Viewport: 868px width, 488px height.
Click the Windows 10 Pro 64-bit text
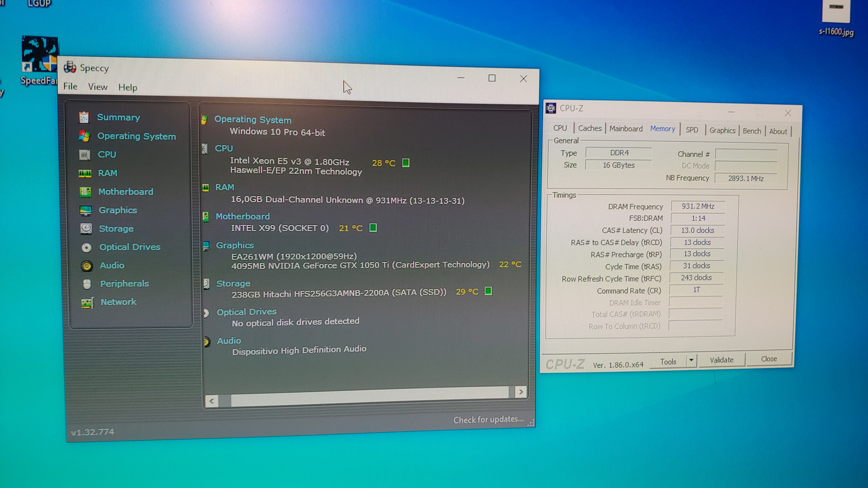pyautogui.click(x=277, y=132)
